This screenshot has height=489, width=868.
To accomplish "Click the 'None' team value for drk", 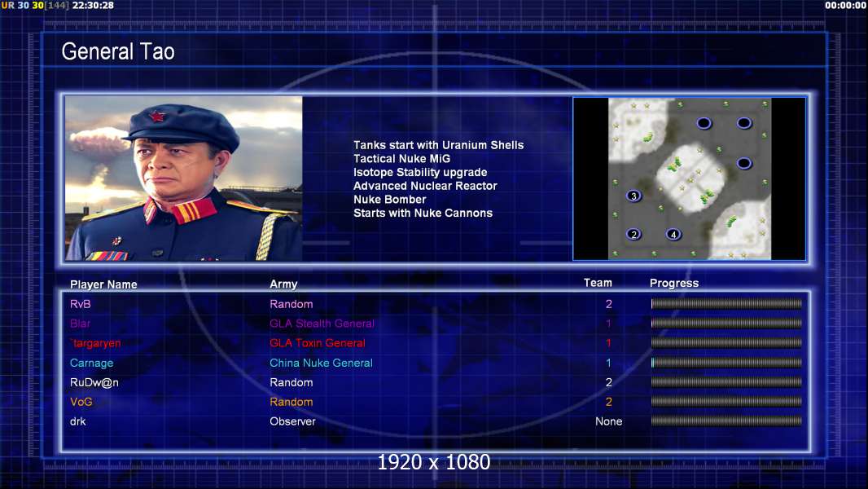I will click(x=608, y=421).
